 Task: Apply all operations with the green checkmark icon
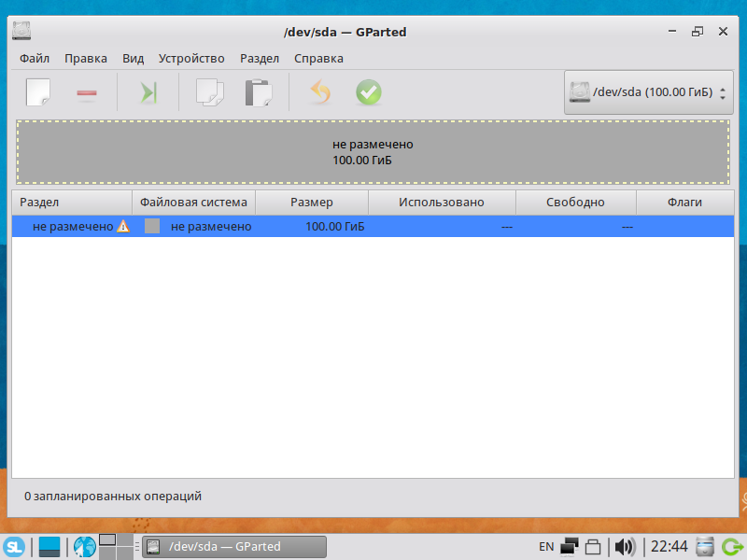(x=368, y=91)
